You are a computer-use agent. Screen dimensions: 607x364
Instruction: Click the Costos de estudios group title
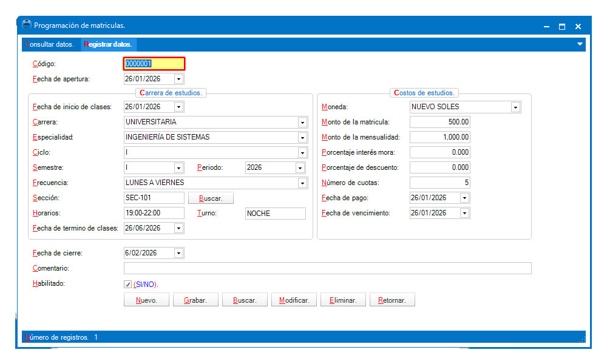coord(424,93)
